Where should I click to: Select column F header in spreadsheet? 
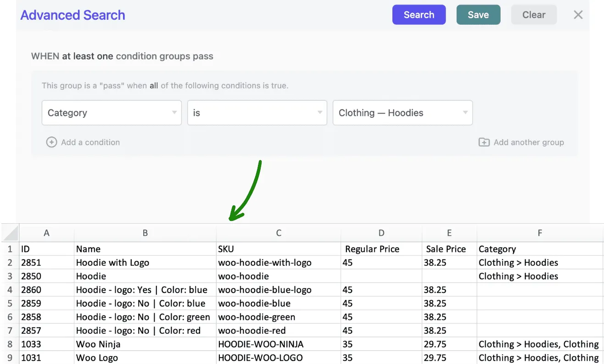pyautogui.click(x=540, y=233)
